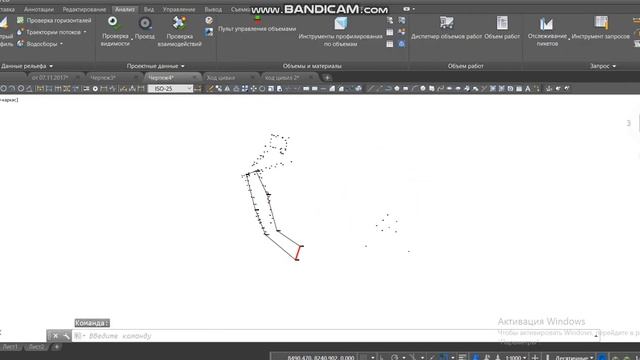Switch to Лист2 layout tab

click(37, 347)
